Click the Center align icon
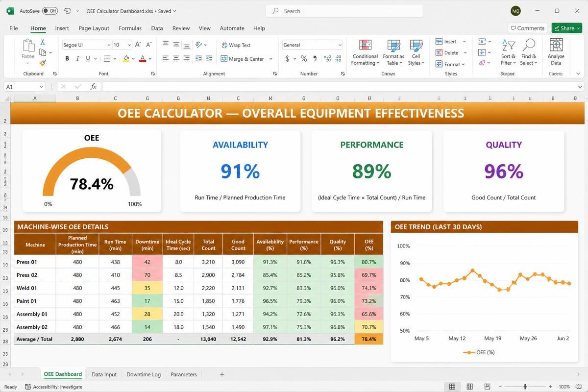 [176, 59]
